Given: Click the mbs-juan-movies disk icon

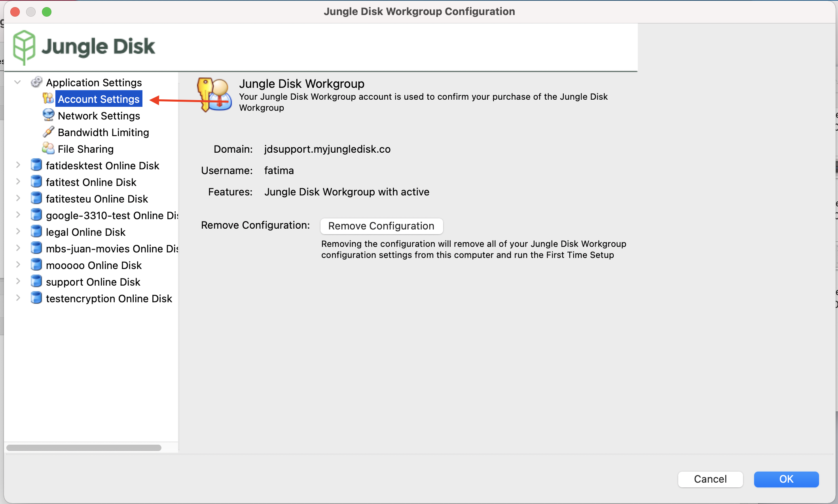Looking at the screenshot, I should (x=36, y=248).
